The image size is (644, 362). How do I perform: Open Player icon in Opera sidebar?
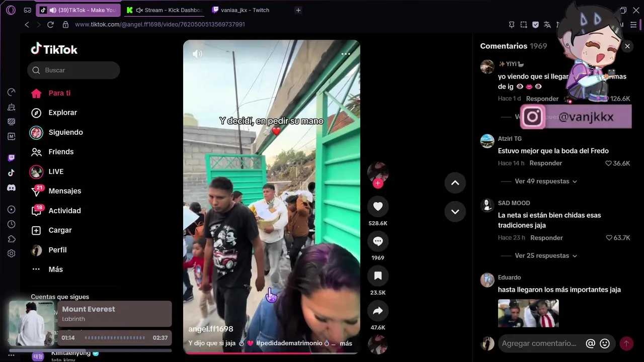[x=11, y=210]
